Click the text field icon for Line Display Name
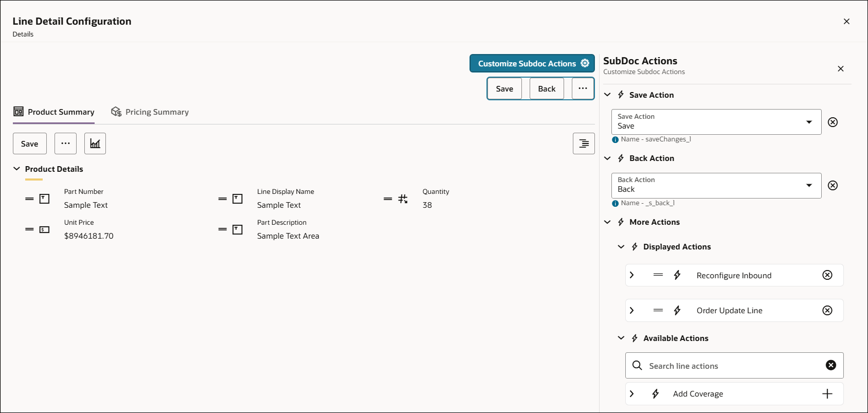Screen dimensions: 868x413 tap(238, 199)
